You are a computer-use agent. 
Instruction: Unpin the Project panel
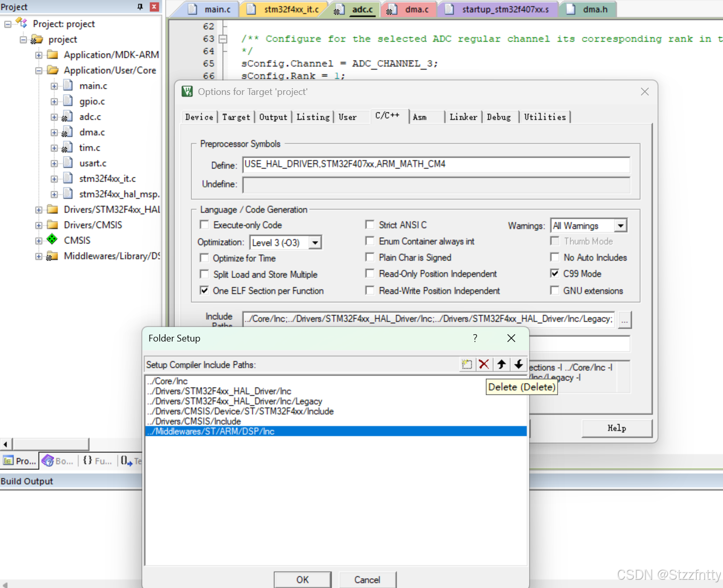[x=139, y=7]
